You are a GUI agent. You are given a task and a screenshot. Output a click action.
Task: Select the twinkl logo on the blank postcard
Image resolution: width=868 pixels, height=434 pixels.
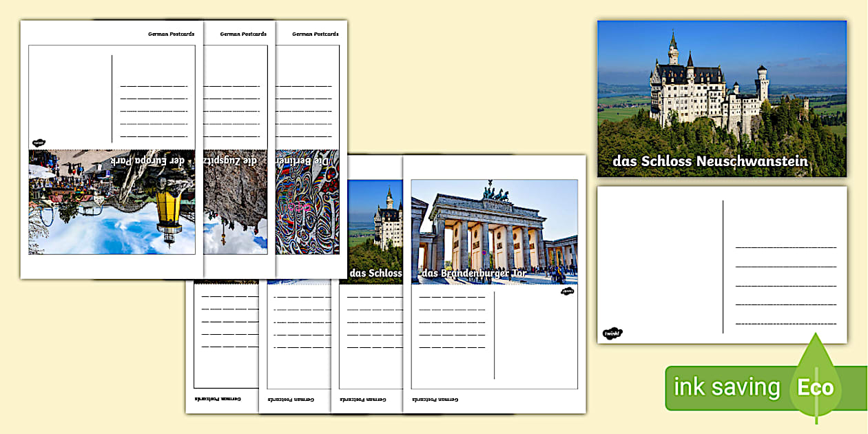pyautogui.click(x=612, y=331)
